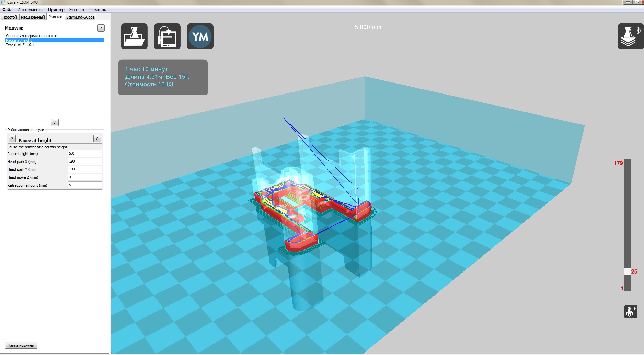Viewport: 644px width, 355px height.
Task: Select Tweak At Z 4.0.1 in list
Action: click(20, 45)
